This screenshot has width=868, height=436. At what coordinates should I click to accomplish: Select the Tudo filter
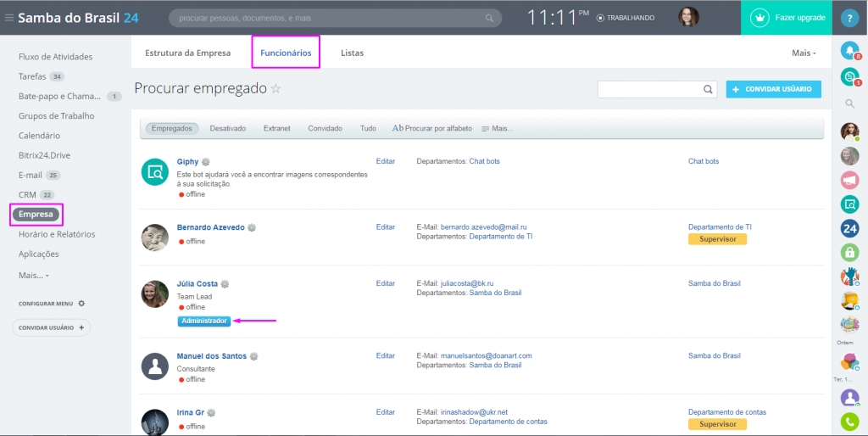pos(368,128)
